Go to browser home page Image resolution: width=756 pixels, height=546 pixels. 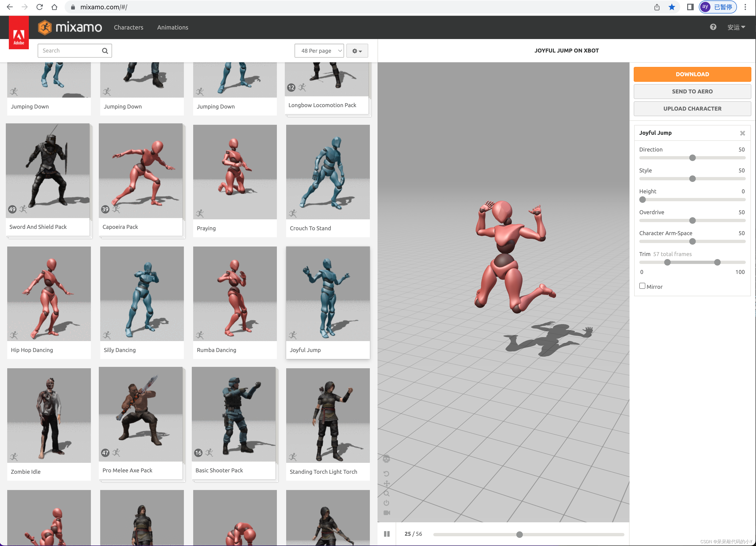[x=54, y=7]
